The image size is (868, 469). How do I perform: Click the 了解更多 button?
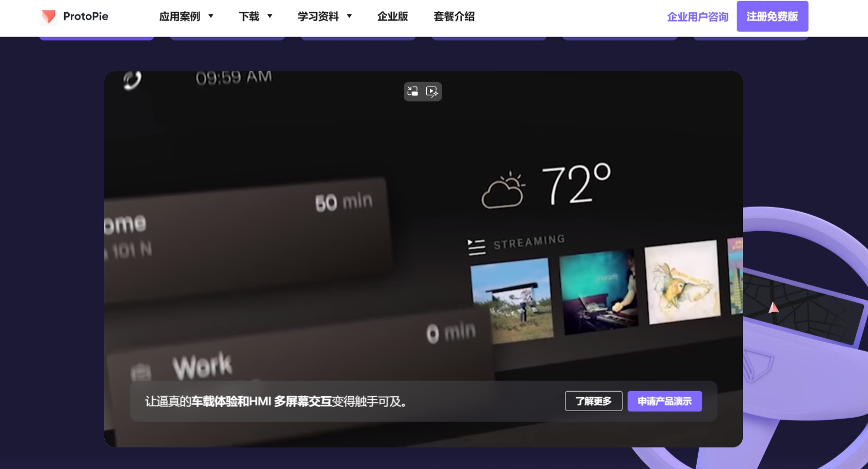click(594, 401)
